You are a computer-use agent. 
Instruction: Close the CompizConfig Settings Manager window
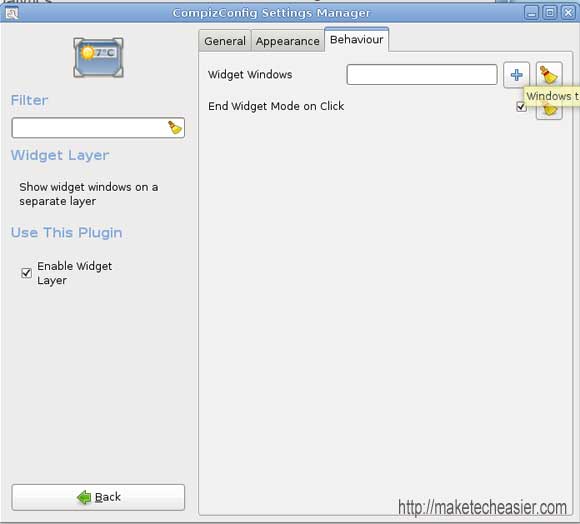[x=568, y=13]
